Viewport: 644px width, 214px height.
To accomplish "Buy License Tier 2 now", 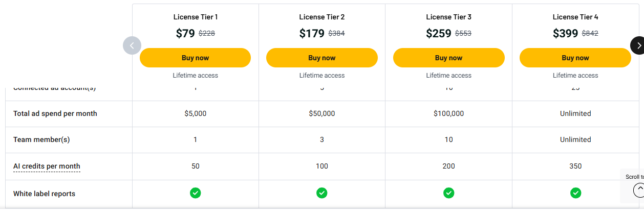I will [321, 58].
